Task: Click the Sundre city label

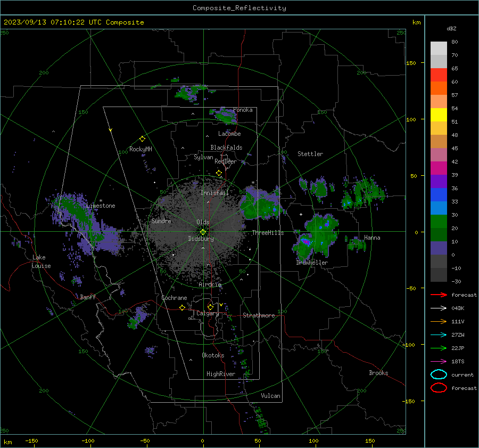Action: [161, 221]
